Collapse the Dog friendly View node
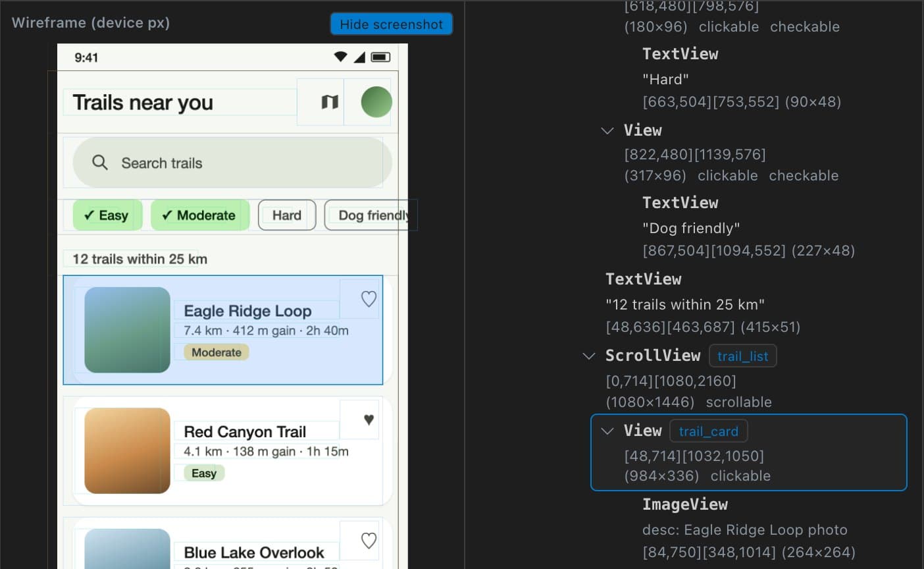This screenshot has height=569, width=924. 607,130
